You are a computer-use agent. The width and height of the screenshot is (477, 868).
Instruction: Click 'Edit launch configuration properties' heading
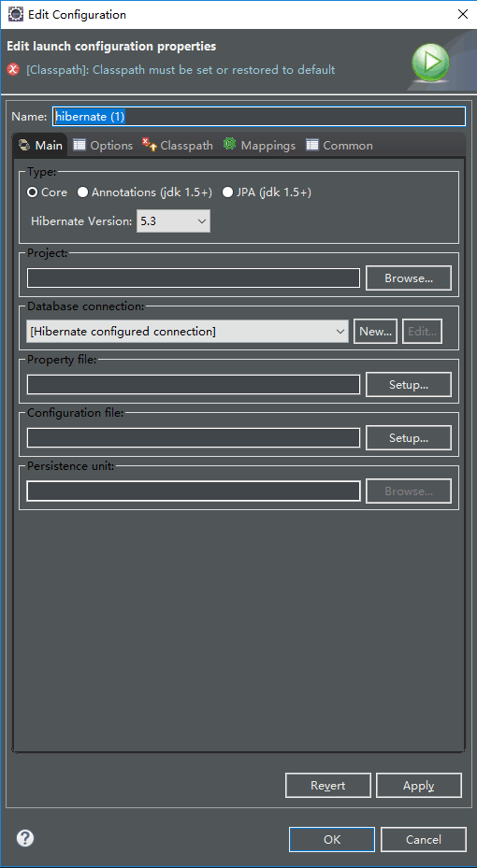pos(111,47)
